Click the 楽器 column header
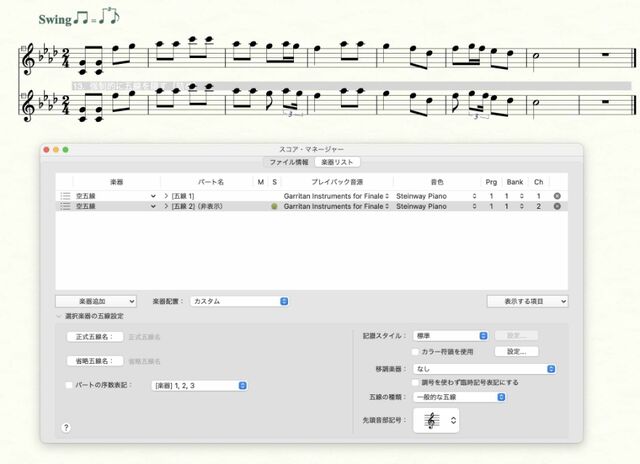 click(x=117, y=182)
